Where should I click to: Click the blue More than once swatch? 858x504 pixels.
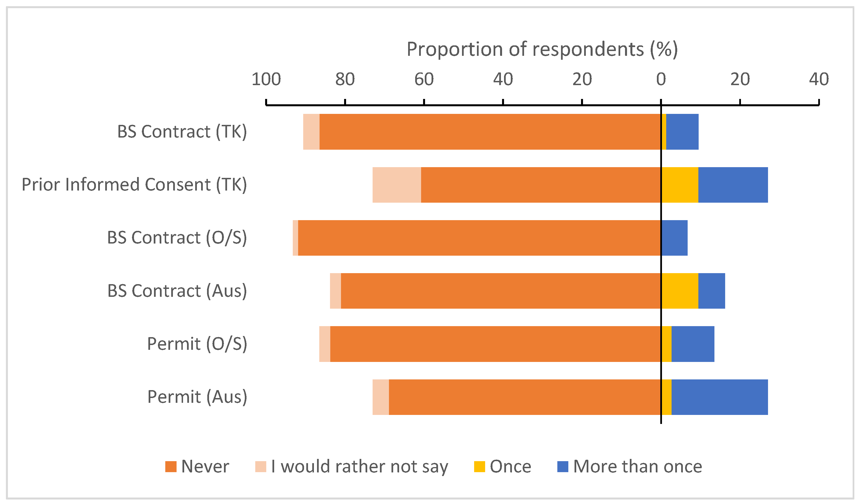[562, 467]
